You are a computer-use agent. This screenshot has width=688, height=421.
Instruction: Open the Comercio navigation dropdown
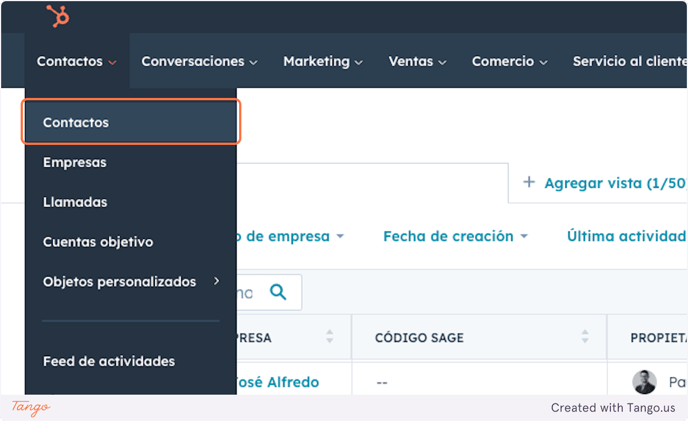(509, 61)
